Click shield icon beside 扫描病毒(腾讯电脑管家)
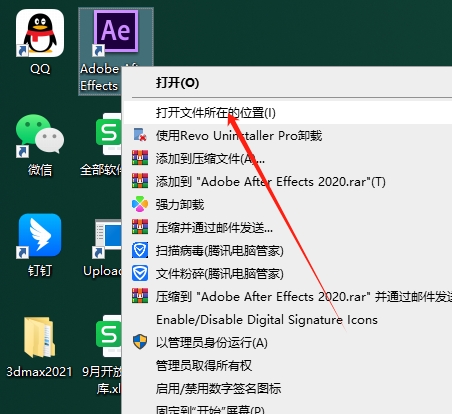 pos(140,250)
